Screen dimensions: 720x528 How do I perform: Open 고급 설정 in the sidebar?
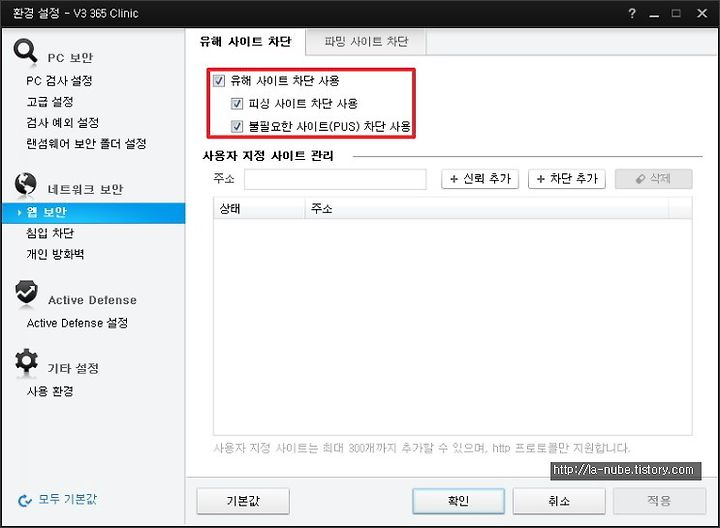[50, 101]
